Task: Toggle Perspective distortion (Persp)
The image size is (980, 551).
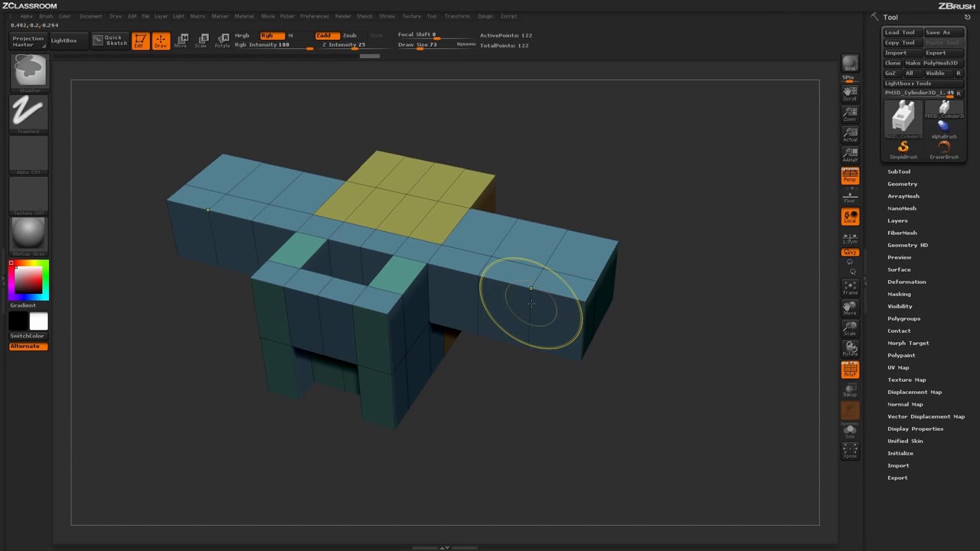Action: (x=850, y=176)
